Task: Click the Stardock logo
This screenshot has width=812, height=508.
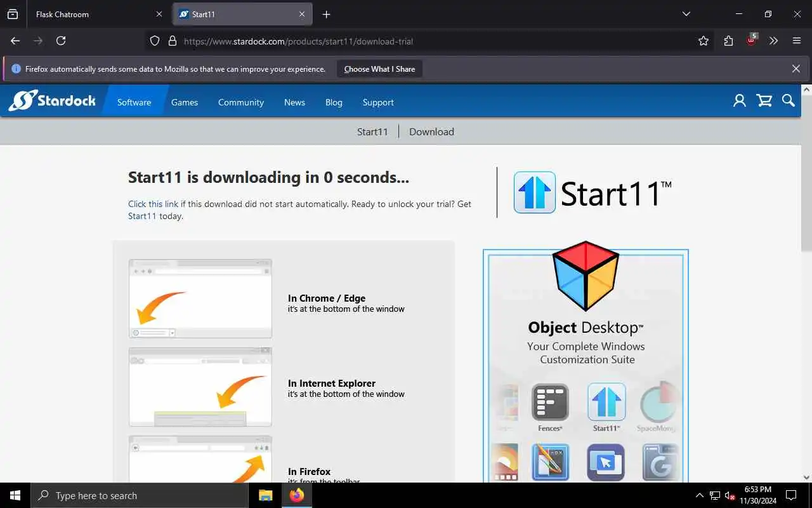Action: pyautogui.click(x=52, y=100)
